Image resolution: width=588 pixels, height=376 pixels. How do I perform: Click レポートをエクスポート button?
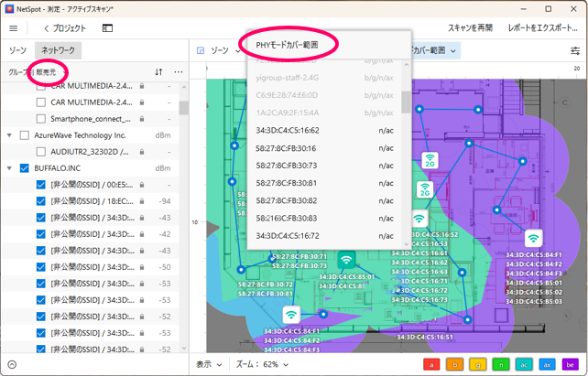pos(543,28)
